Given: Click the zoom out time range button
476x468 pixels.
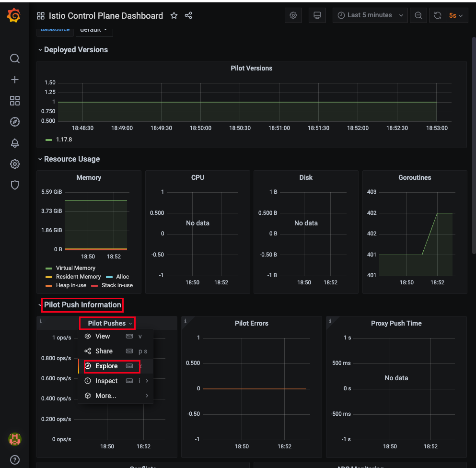Looking at the screenshot, I should pyautogui.click(x=418, y=15).
